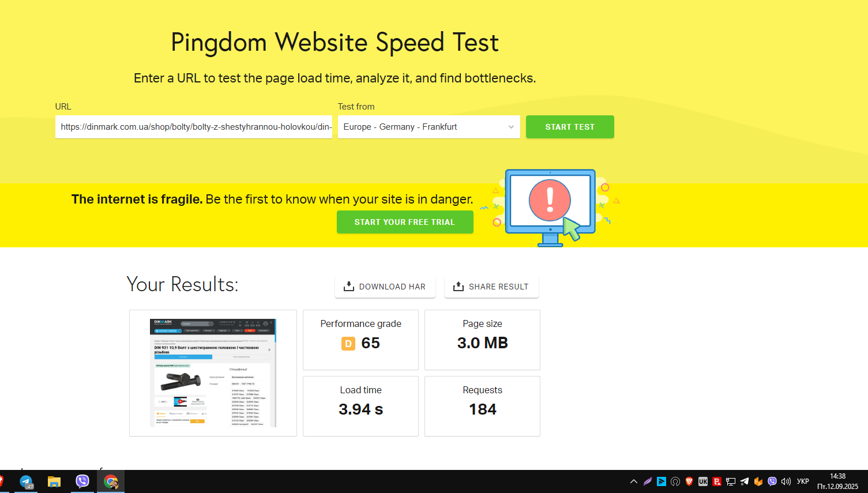Click The internet is fragile banner text
The height and width of the screenshot is (493, 868).
point(272,200)
